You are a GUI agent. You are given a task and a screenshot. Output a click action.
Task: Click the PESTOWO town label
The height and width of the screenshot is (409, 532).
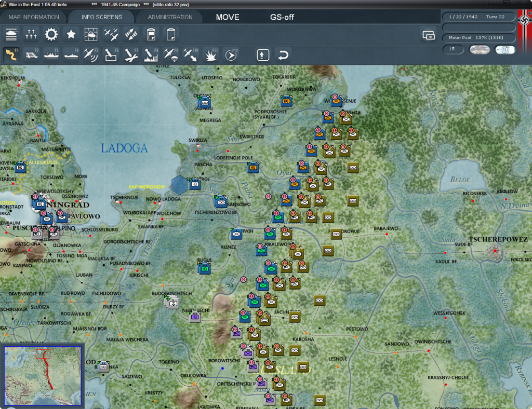[x=357, y=329]
